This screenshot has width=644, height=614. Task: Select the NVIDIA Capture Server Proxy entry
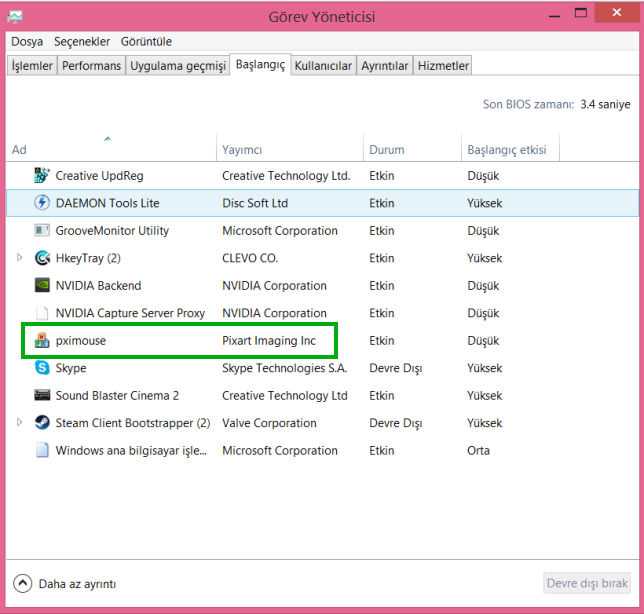(130, 313)
